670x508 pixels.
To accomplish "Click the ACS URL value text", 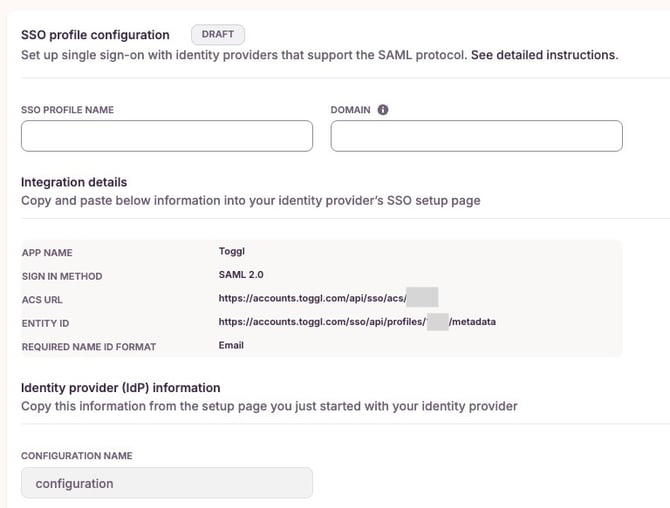I will 312,298.
